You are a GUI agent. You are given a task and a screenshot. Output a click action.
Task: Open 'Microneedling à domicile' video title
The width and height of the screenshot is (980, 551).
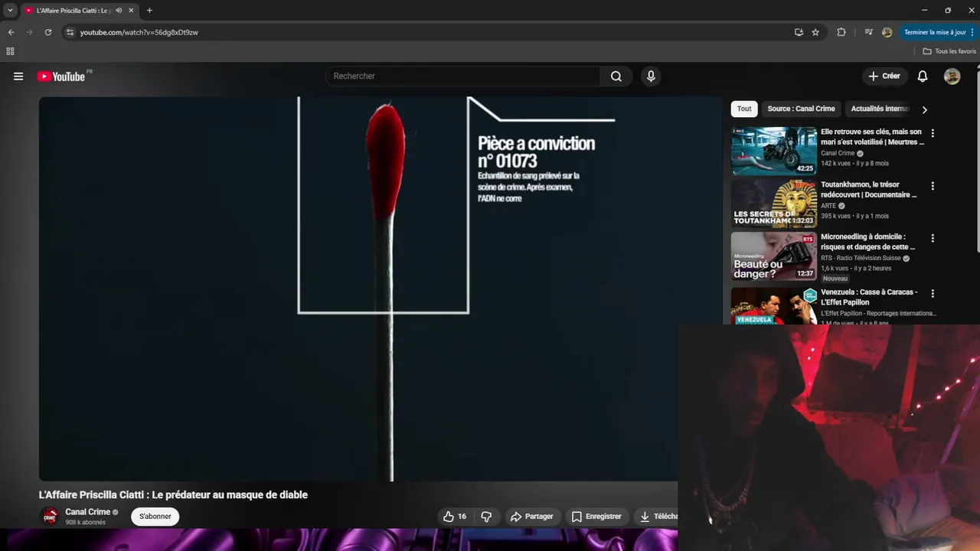pyautogui.click(x=867, y=242)
